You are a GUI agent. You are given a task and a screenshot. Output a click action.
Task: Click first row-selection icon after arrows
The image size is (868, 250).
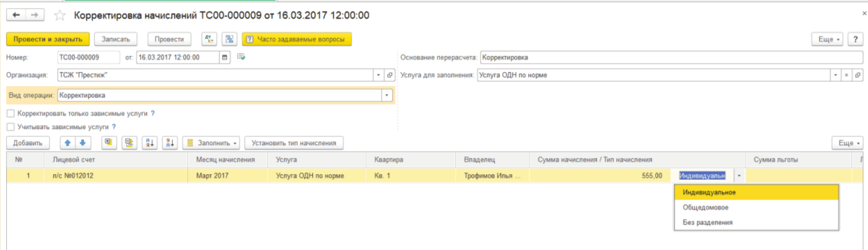tap(109, 142)
